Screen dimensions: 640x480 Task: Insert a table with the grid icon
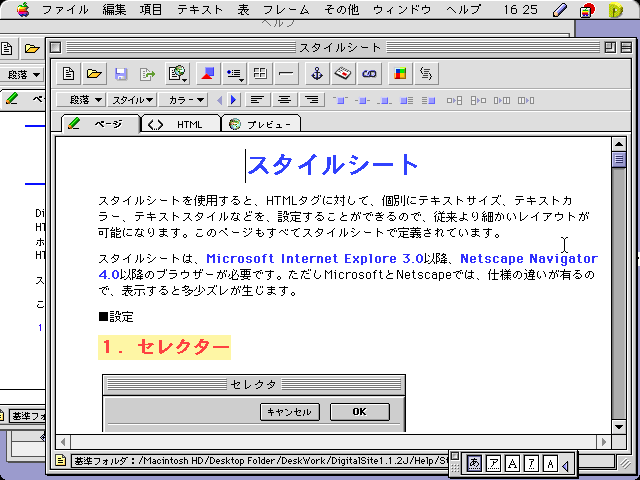click(260, 73)
